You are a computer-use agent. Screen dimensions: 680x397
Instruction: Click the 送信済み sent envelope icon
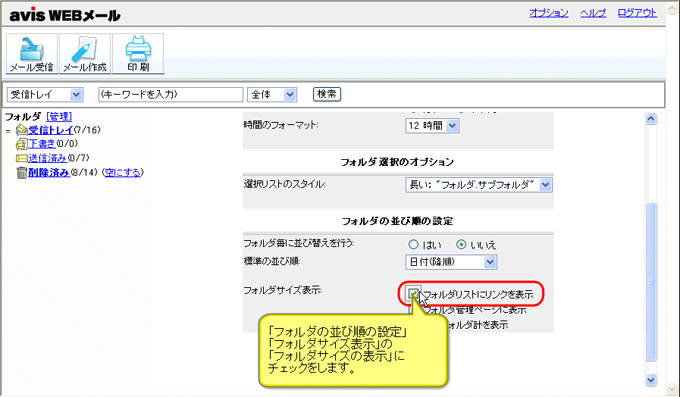(22, 158)
